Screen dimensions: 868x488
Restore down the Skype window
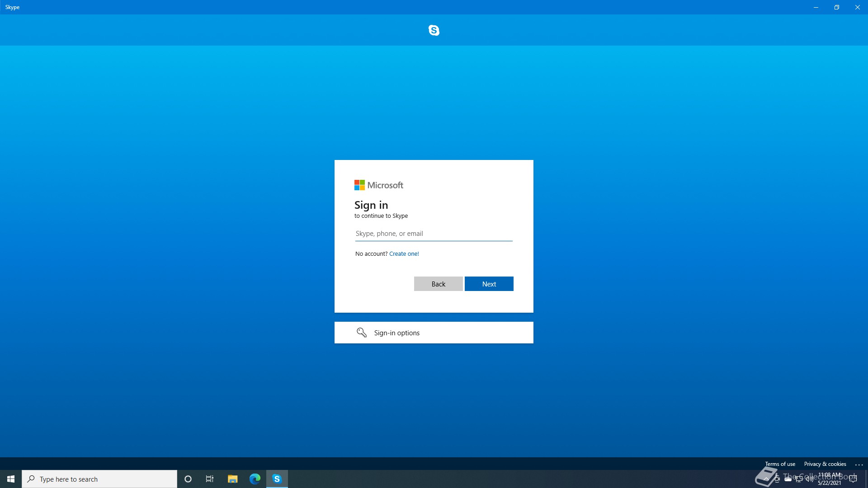point(837,7)
